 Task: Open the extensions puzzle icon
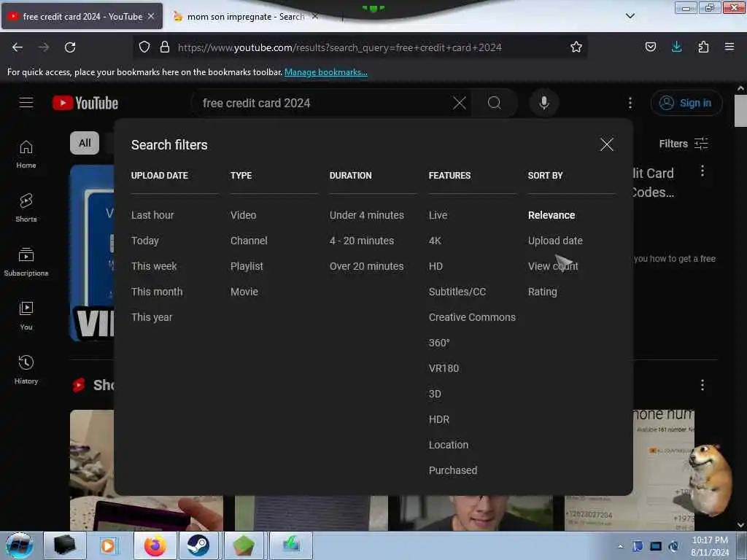(x=703, y=47)
